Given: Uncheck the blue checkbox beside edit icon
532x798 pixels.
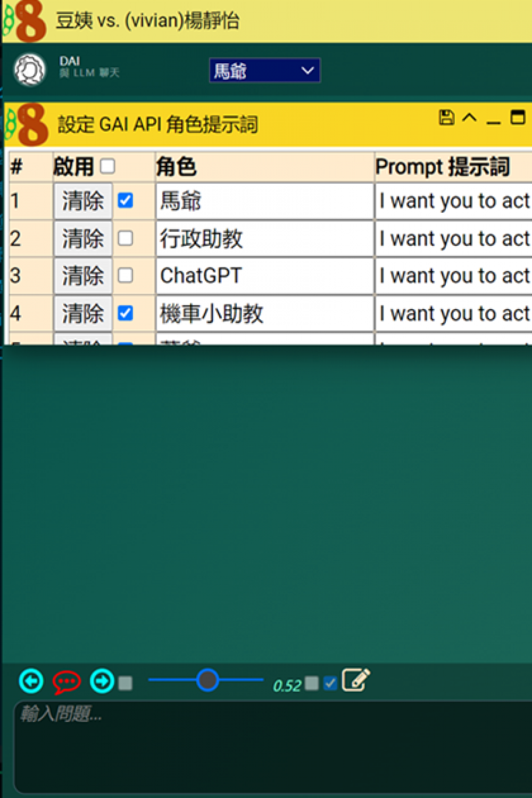Looking at the screenshot, I should tap(330, 683).
